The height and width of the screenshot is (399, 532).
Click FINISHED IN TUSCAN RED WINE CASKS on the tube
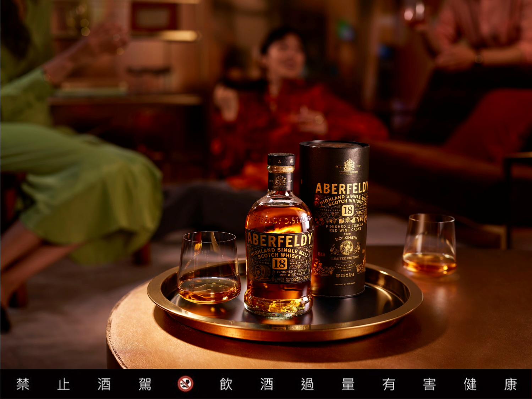point(345,228)
